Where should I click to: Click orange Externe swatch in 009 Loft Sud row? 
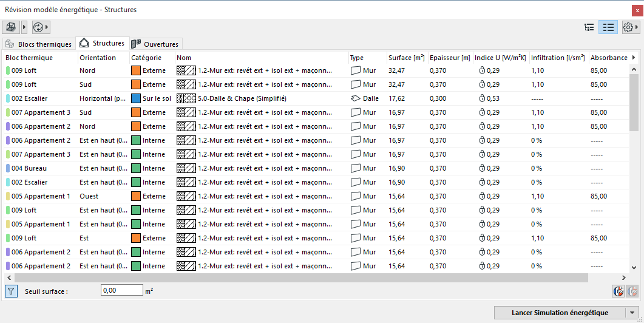coord(136,84)
